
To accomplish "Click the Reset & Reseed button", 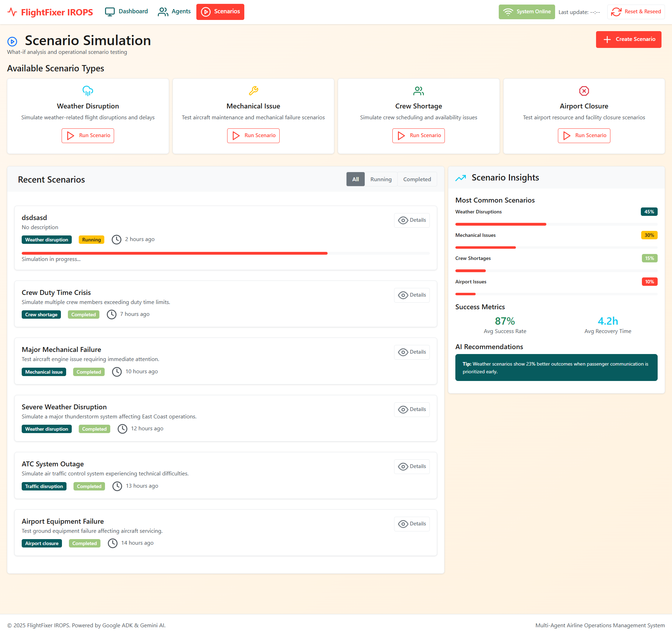I will coord(636,12).
